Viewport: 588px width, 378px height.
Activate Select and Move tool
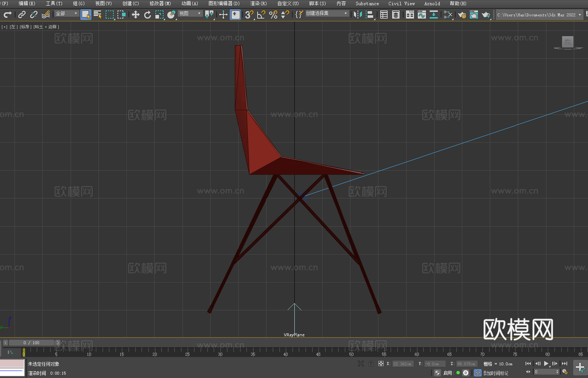coord(136,14)
